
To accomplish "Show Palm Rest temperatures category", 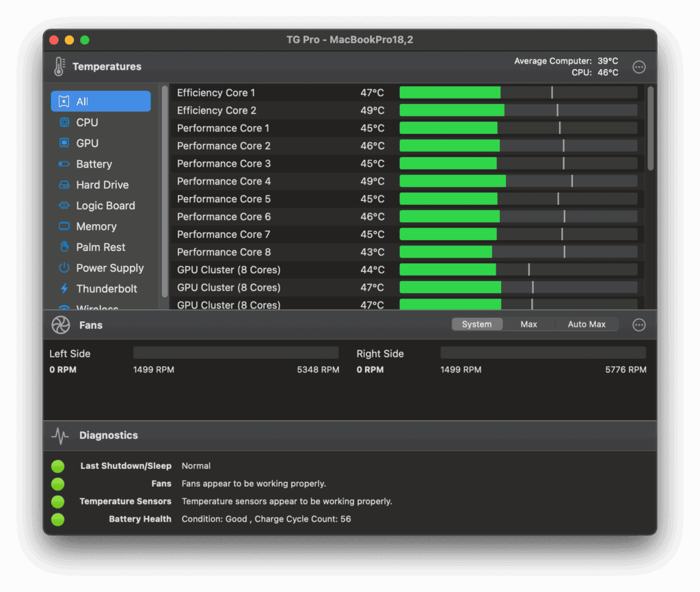I will coord(101,247).
